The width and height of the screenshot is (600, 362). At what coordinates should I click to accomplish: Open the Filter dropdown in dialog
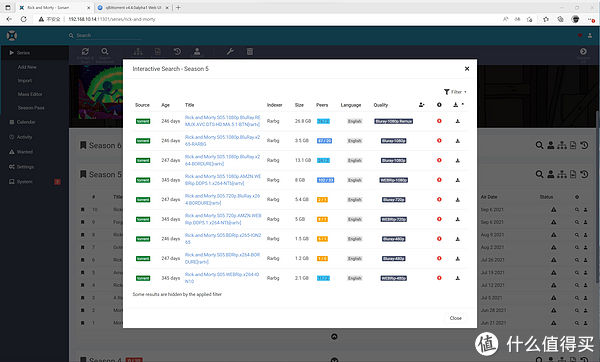point(455,92)
